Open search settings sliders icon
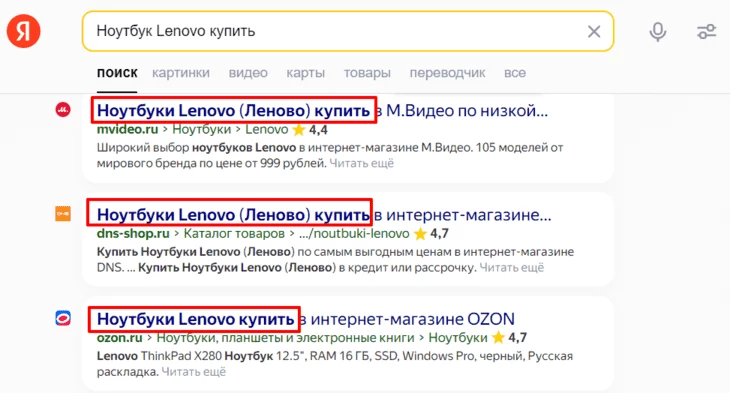The height and width of the screenshot is (393, 730). pos(706,32)
